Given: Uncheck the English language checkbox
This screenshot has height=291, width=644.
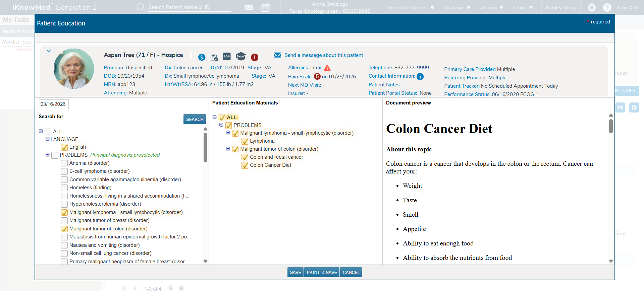Looking at the screenshot, I should (64, 147).
